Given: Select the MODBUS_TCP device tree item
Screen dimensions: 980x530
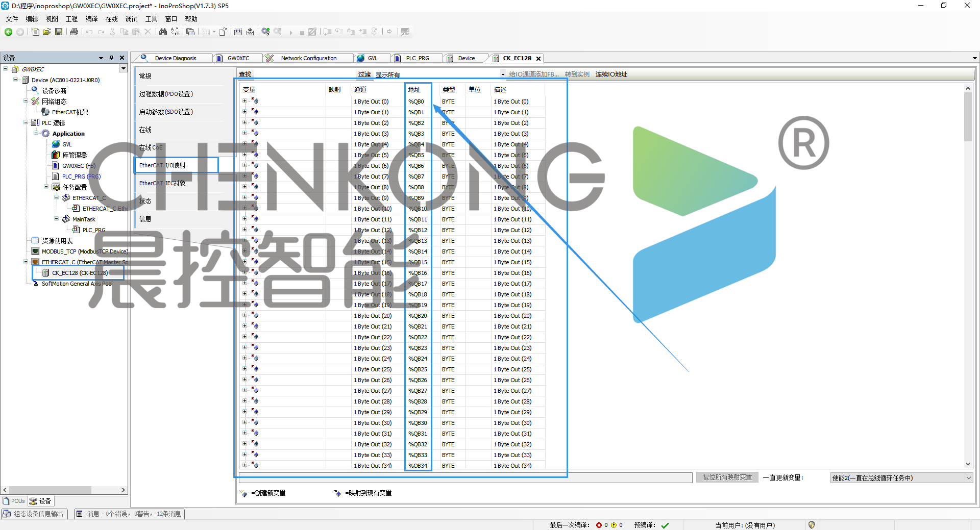Looking at the screenshot, I should pos(84,251).
